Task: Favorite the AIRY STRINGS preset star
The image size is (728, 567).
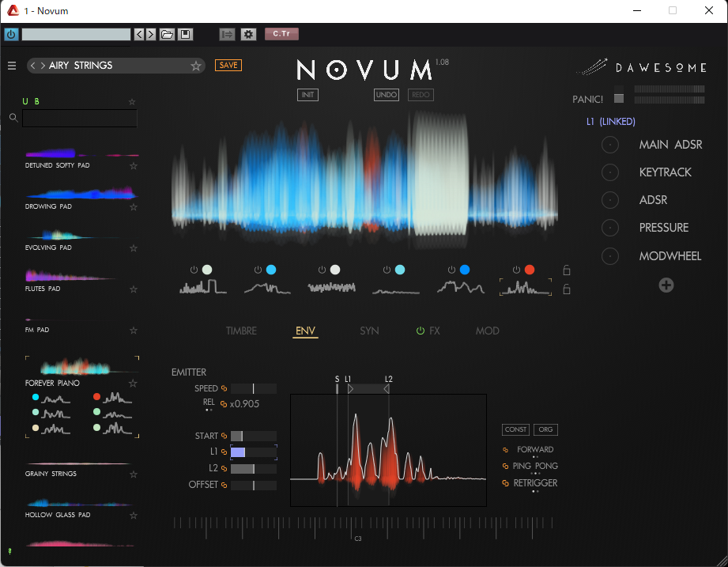Action: 196,66
